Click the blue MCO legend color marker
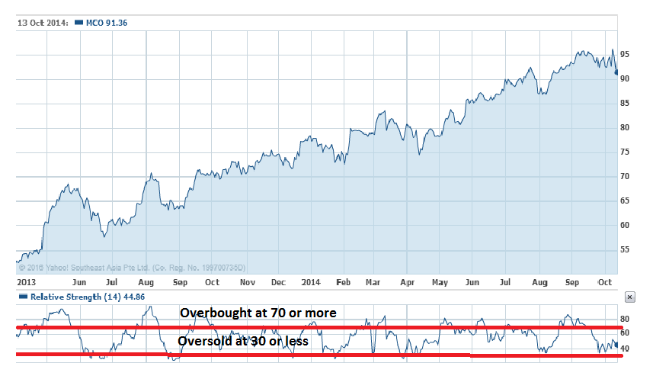This screenshot has width=650, height=368. pos(79,22)
